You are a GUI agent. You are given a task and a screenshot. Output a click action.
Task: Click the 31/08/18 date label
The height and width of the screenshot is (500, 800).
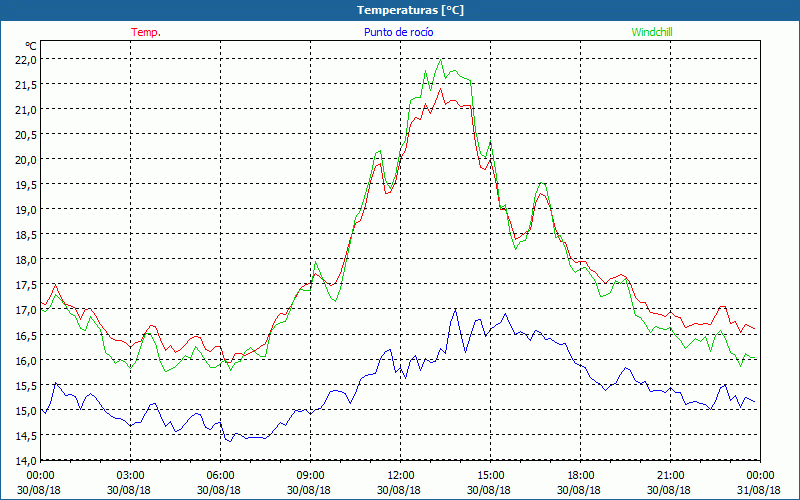point(759,490)
